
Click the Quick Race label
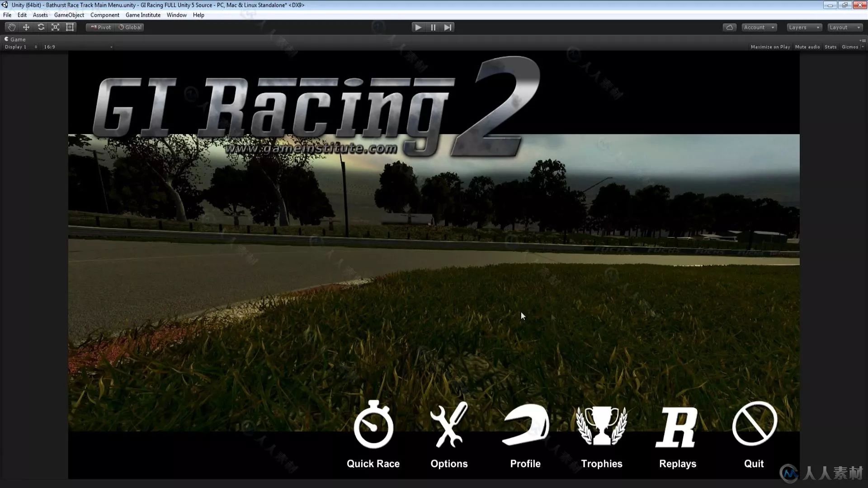point(373,464)
